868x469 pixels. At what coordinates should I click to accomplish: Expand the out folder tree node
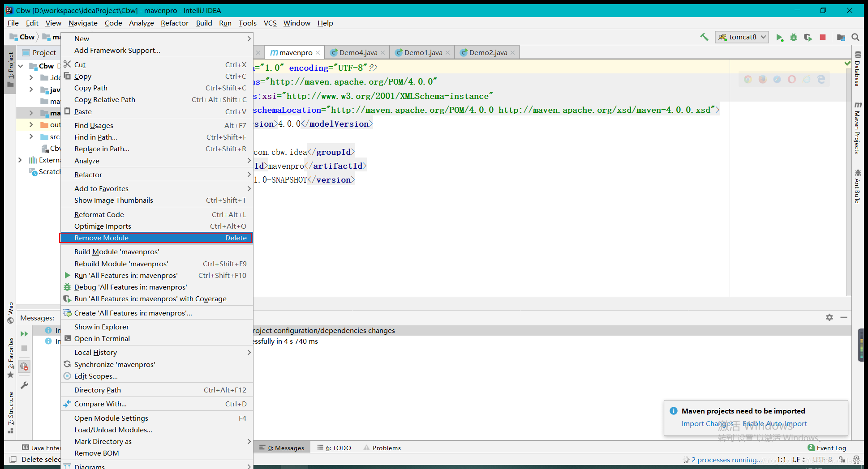pyautogui.click(x=31, y=124)
